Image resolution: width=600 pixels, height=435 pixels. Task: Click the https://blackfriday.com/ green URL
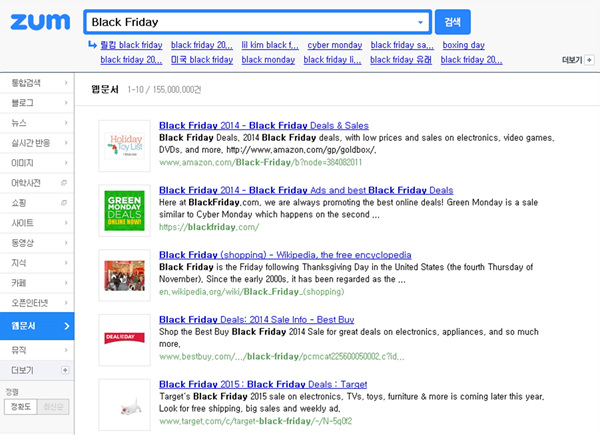click(209, 227)
